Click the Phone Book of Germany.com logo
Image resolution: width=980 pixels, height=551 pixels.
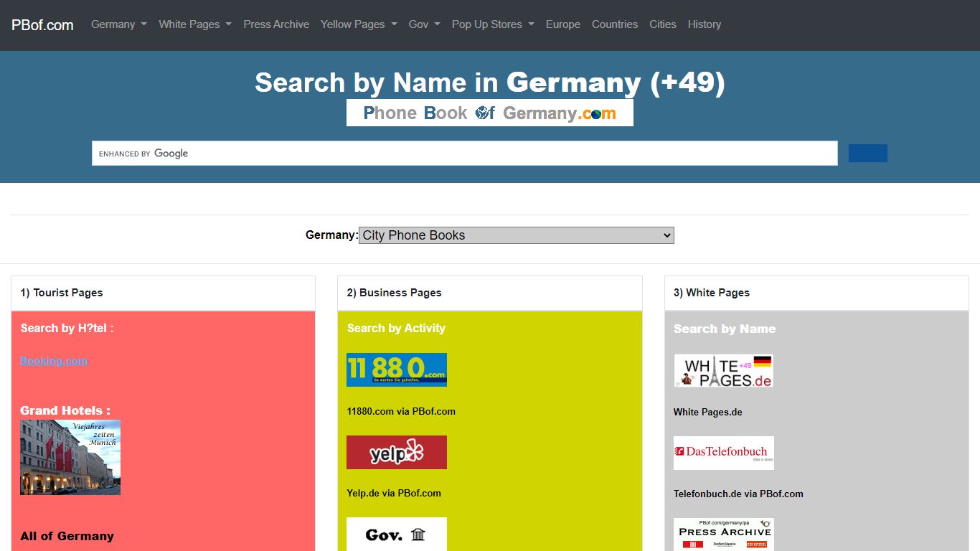[x=490, y=113]
